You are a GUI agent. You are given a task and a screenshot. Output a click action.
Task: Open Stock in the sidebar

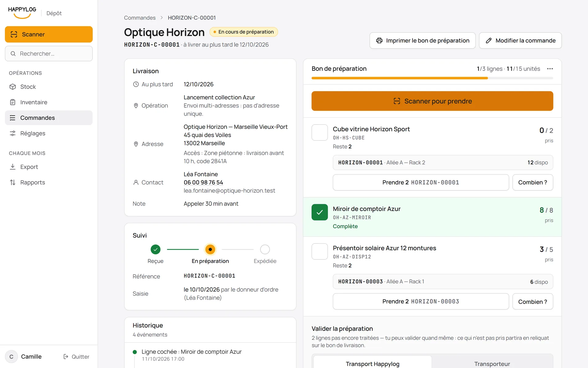(x=49, y=87)
